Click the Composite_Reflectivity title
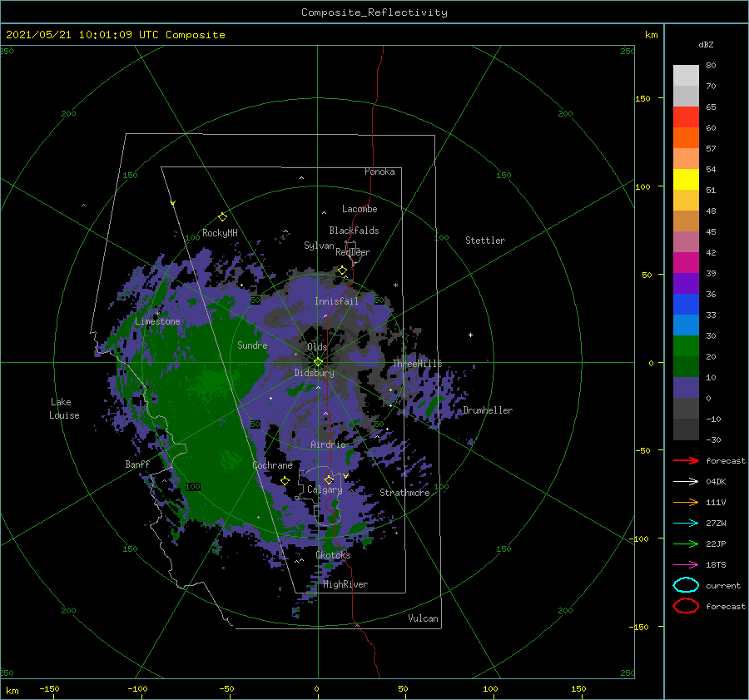The width and height of the screenshot is (749, 700). [x=374, y=12]
